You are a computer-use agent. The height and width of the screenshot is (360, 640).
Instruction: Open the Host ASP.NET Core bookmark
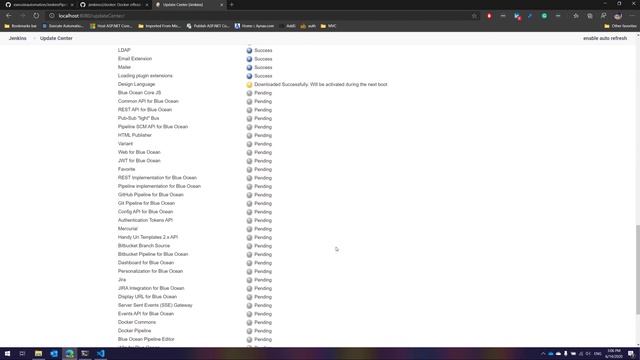[x=111, y=26]
